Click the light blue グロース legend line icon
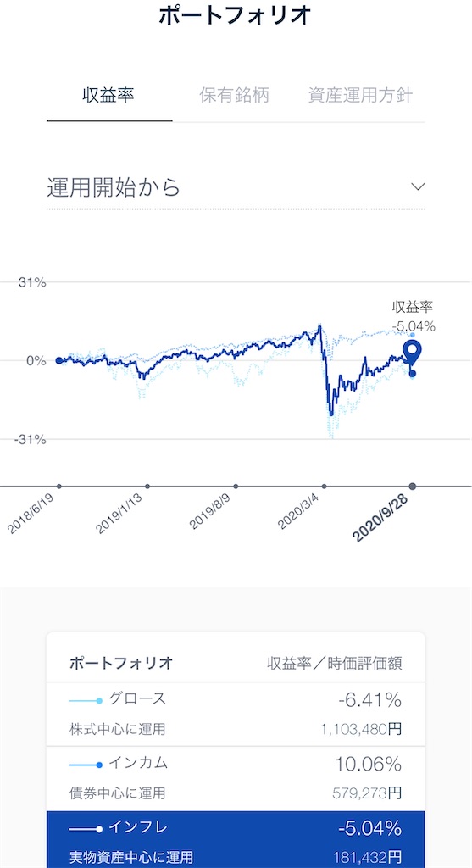This screenshot has width=472, height=868. [x=86, y=701]
